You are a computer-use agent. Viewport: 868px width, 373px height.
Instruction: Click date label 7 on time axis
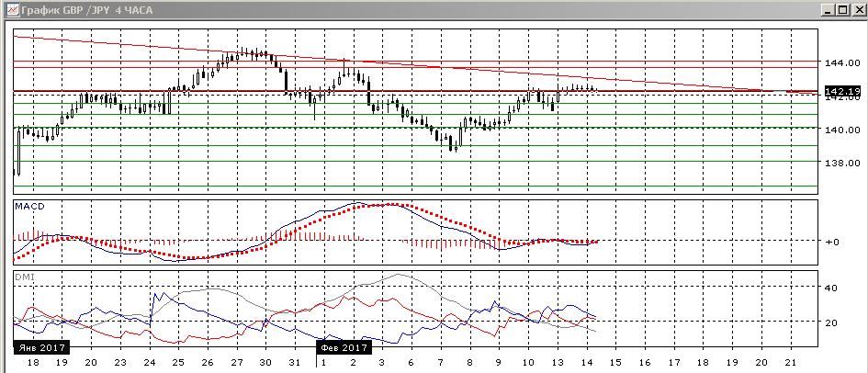441,363
